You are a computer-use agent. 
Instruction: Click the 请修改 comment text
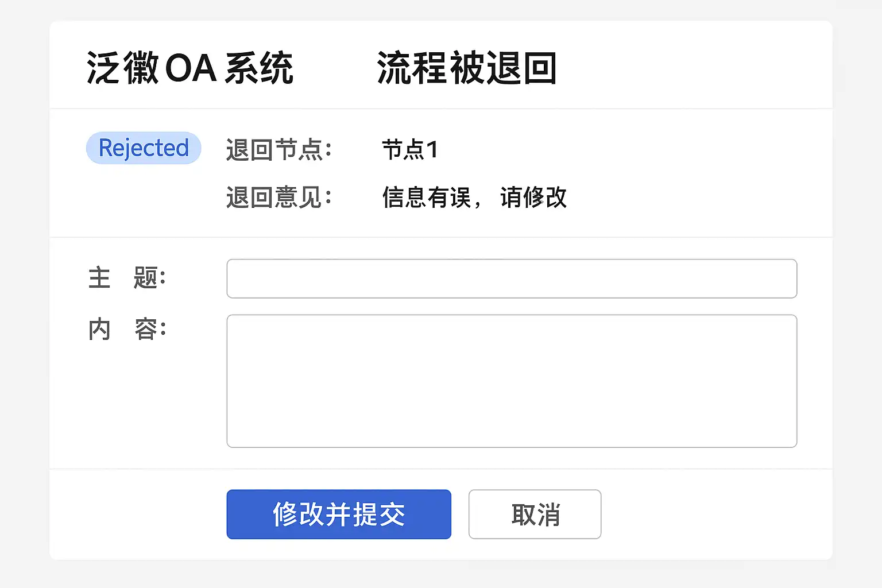533,198
